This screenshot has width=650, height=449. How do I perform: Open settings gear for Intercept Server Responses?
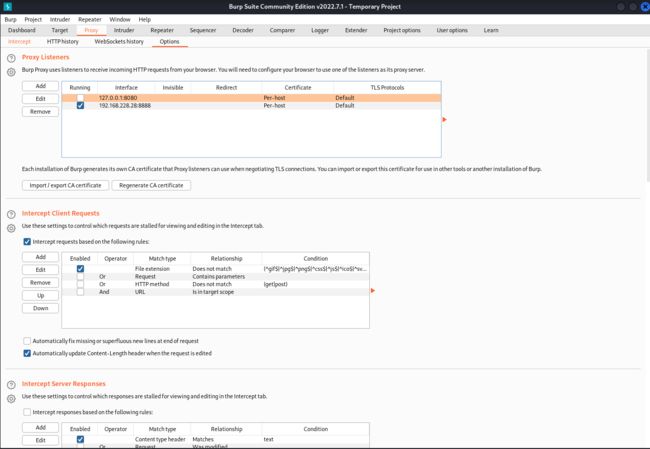coord(11,398)
